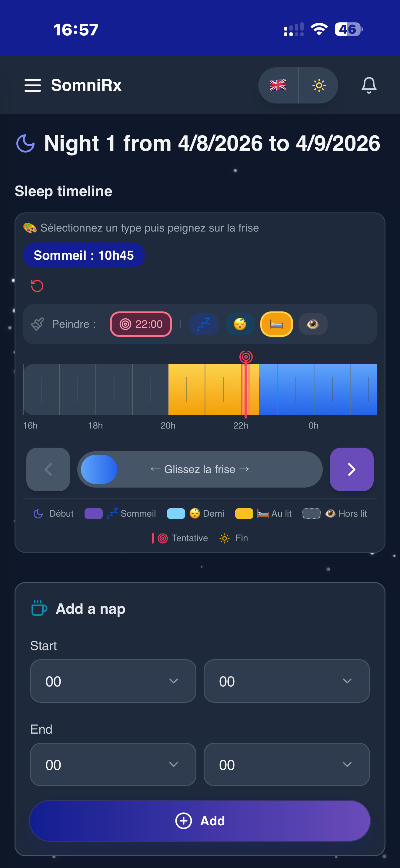Select the bed in-bed paint type
Image resolution: width=400 pixels, height=868 pixels.
click(277, 324)
